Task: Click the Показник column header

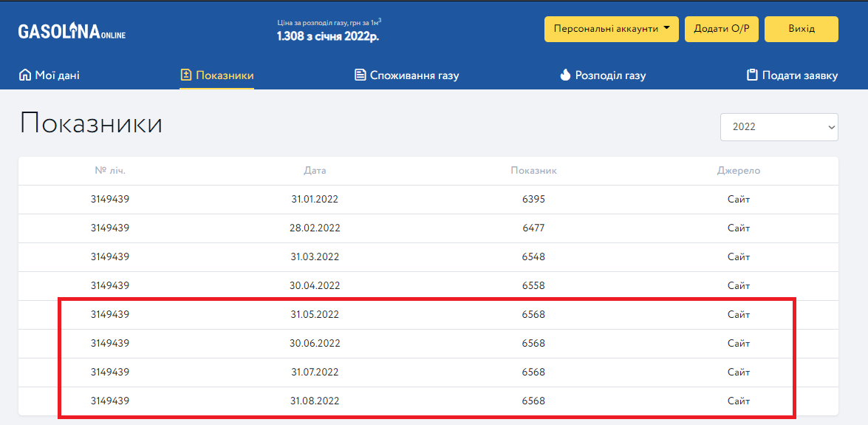Action: [533, 171]
